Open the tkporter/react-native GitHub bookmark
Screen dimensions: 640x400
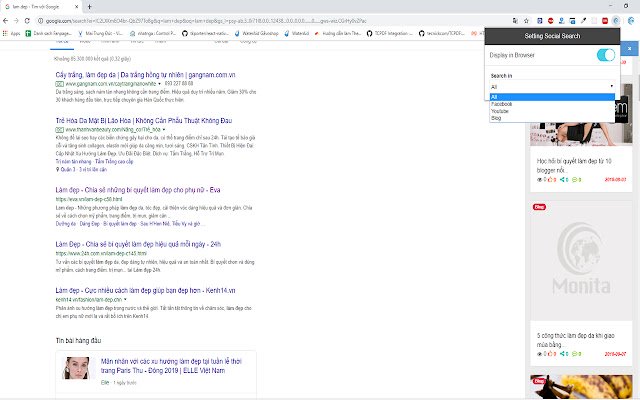coord(205,33)
